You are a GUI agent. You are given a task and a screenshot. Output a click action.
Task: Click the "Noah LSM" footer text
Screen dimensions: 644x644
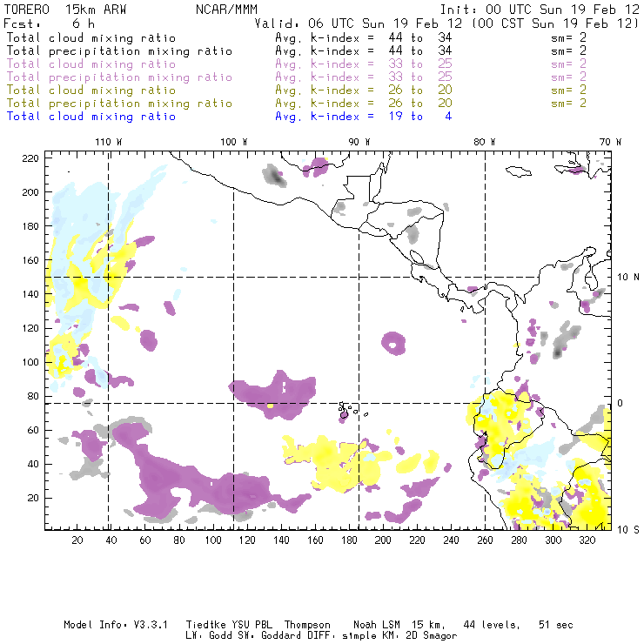click(x=377, y=625)
